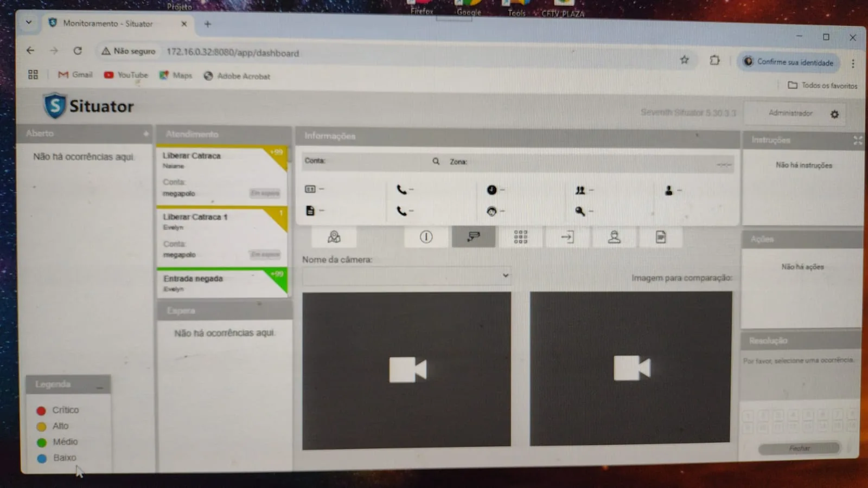Open the entry arrow tab icon

[567, 237]
